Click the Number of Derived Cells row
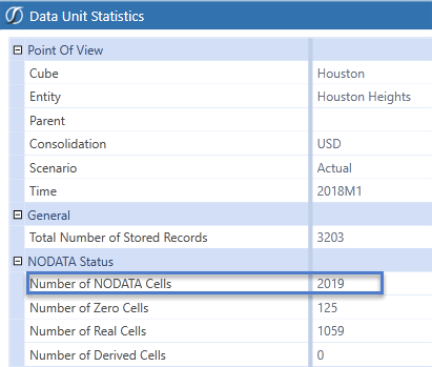Screen dimensions: 432x367 point(228,355)
